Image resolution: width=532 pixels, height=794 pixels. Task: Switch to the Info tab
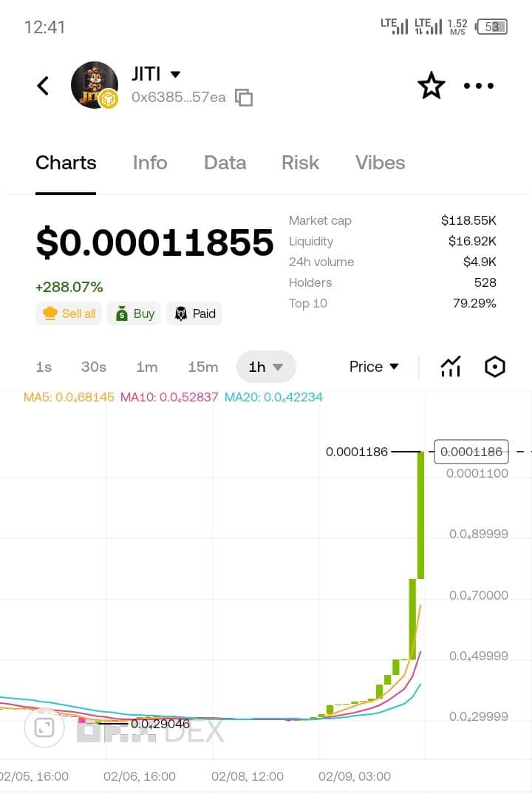pos(150,163)
